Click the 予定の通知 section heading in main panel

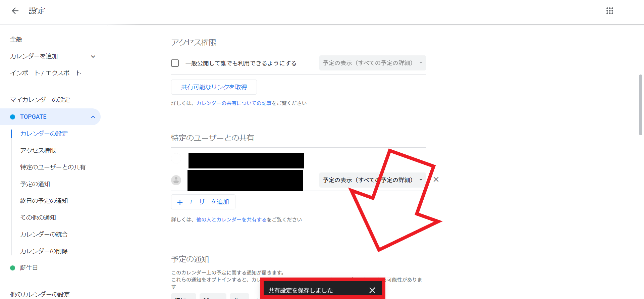click(190, 259)
